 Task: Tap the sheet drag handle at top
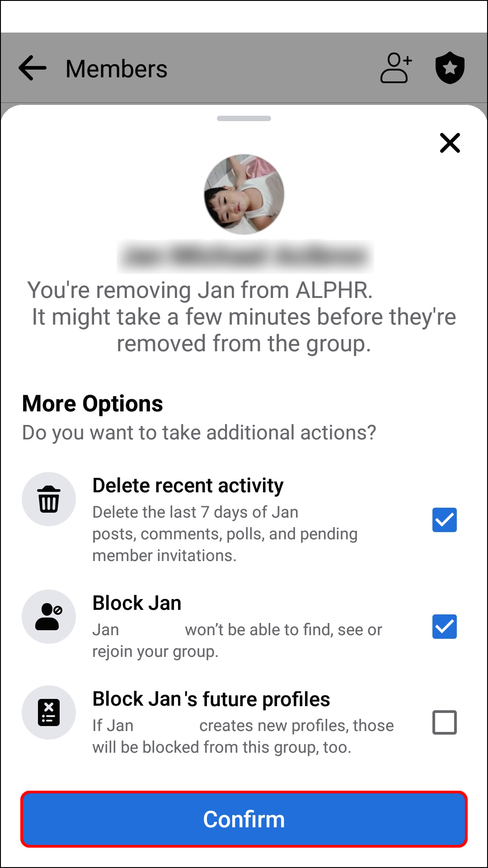pos(244,118)
